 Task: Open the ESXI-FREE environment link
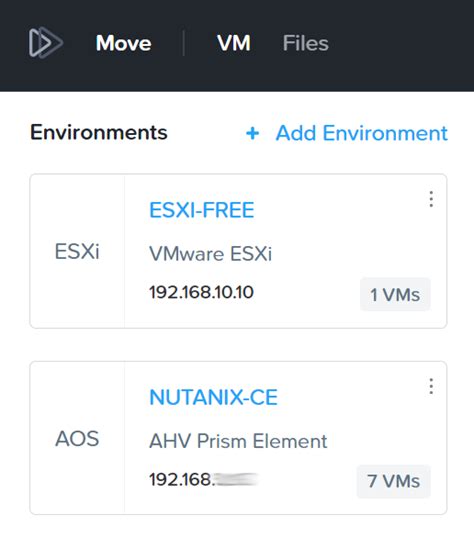tap(202, 210)
